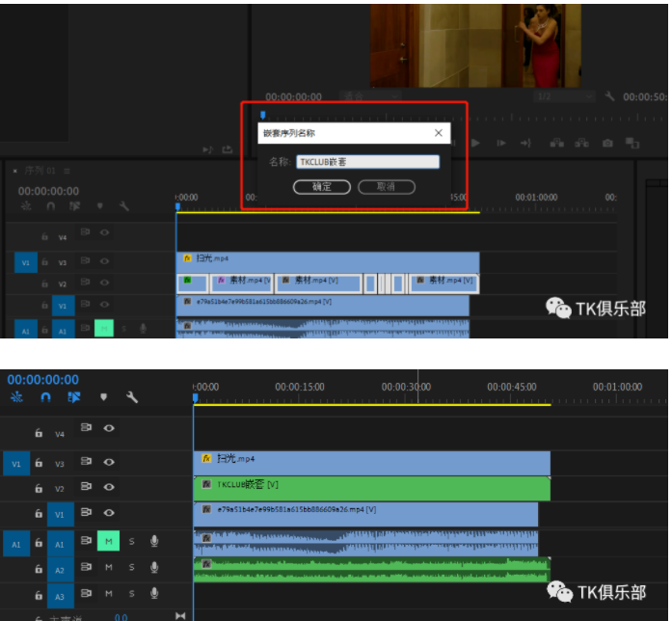This screenshot has height=621, width=672.
Task: Click the insert-as-nest icon in lower timeline
Action: tap(16, 397)
